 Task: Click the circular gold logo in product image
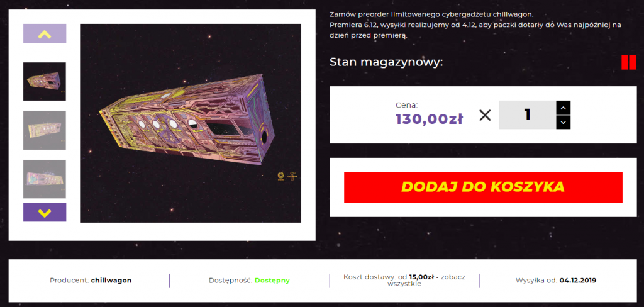click(281, 176)
